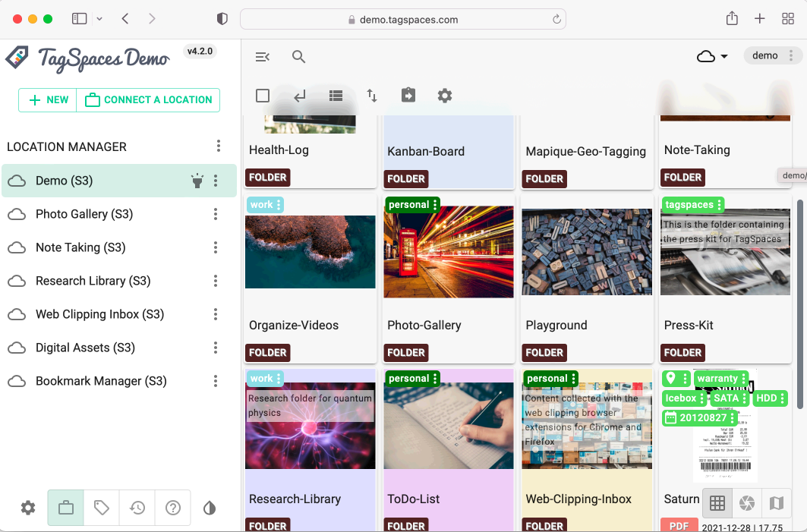
Task: Open the sort order arrows icon
Action: 371,95
